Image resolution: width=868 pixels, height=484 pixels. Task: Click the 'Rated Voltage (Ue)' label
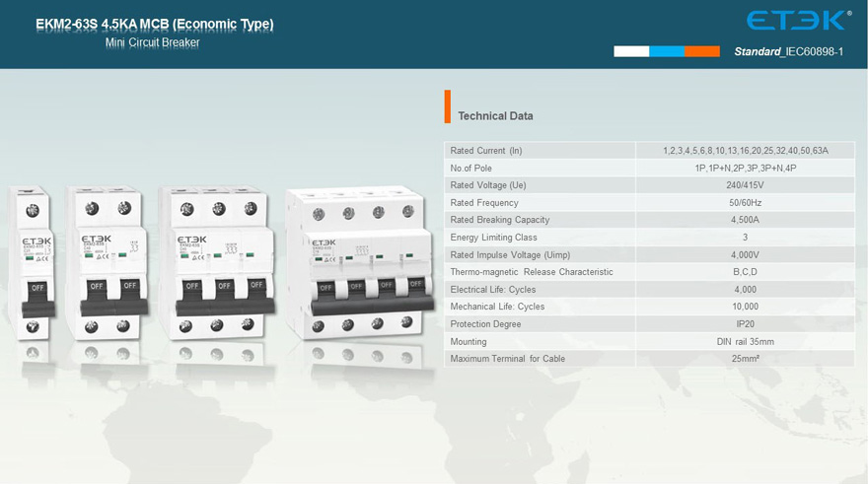pos(488,185)
